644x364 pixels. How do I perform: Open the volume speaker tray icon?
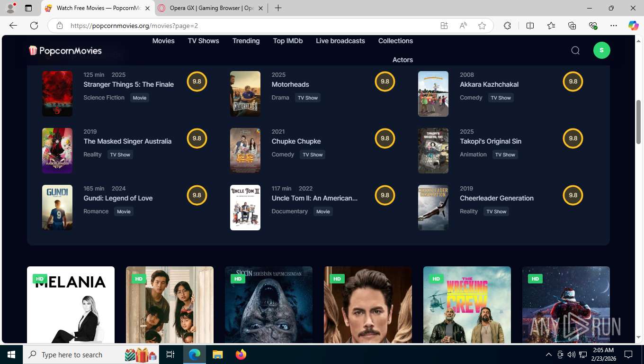click(x=571, y=355)
